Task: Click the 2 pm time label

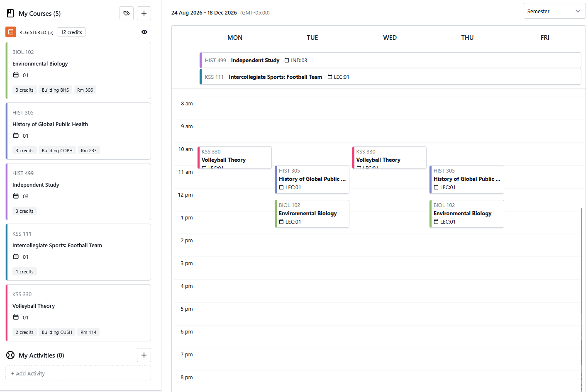Action: point(187,241)
